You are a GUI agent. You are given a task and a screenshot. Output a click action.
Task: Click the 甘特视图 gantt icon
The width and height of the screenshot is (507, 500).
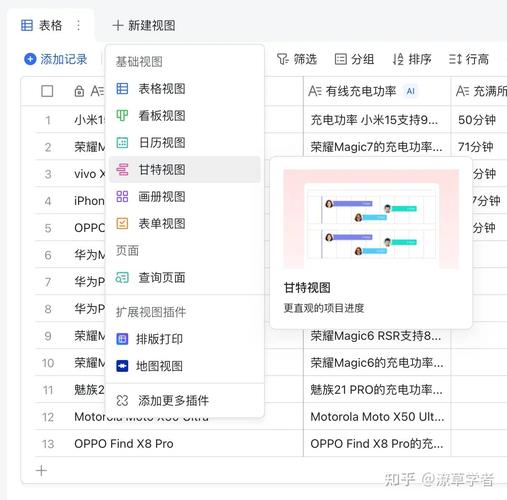pos(122,170)
